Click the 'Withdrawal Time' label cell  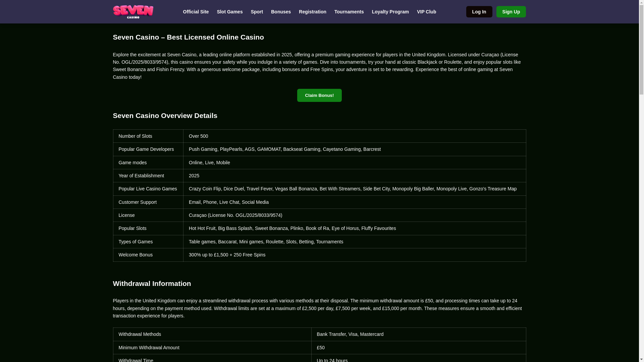point(212,358)
